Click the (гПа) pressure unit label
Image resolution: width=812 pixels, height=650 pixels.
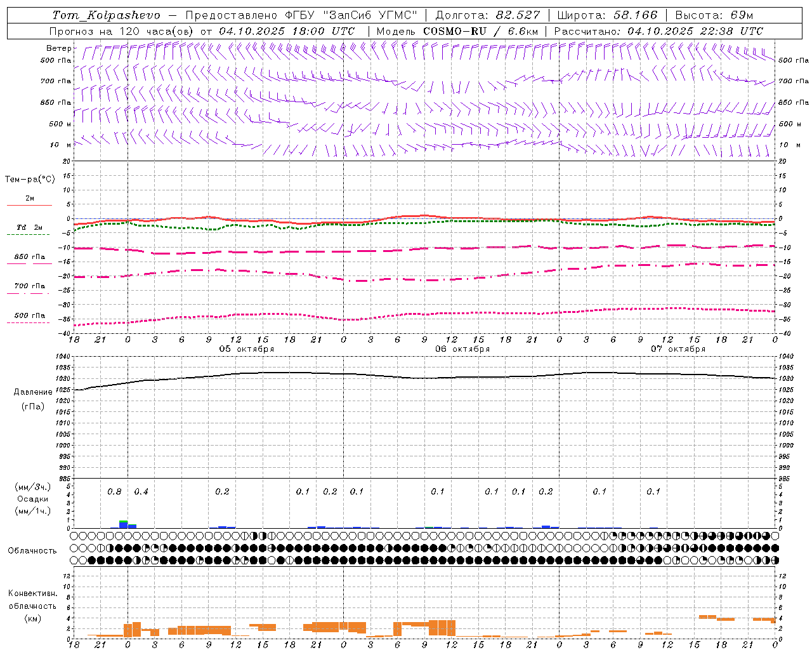point(33,406)
